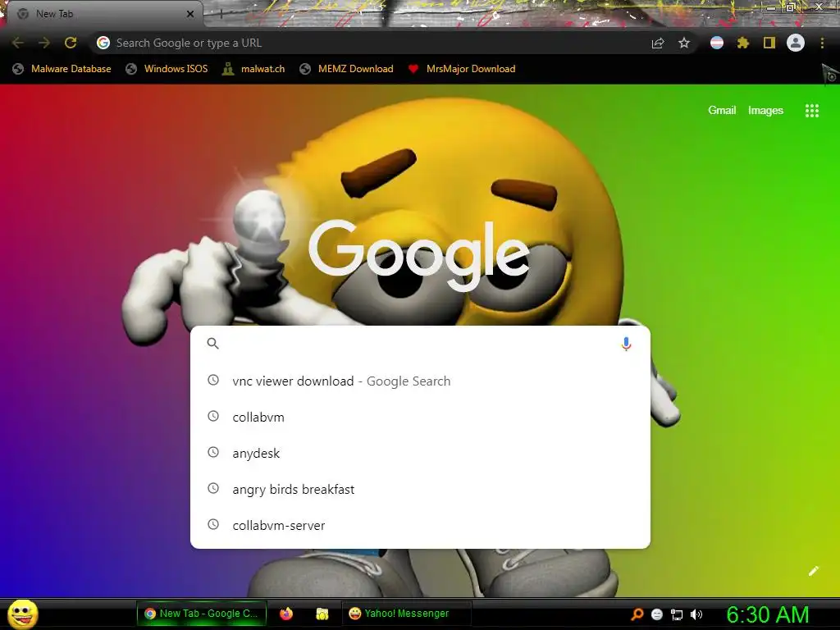Choose the 'anydesk' suggestion
This screenshot has height=630, width=840.
(420, 453)
